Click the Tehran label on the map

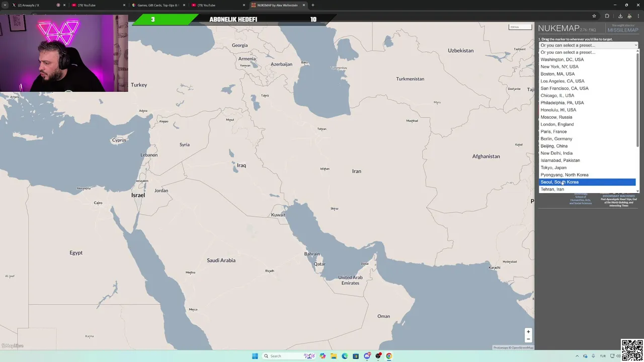pos(322,129)
